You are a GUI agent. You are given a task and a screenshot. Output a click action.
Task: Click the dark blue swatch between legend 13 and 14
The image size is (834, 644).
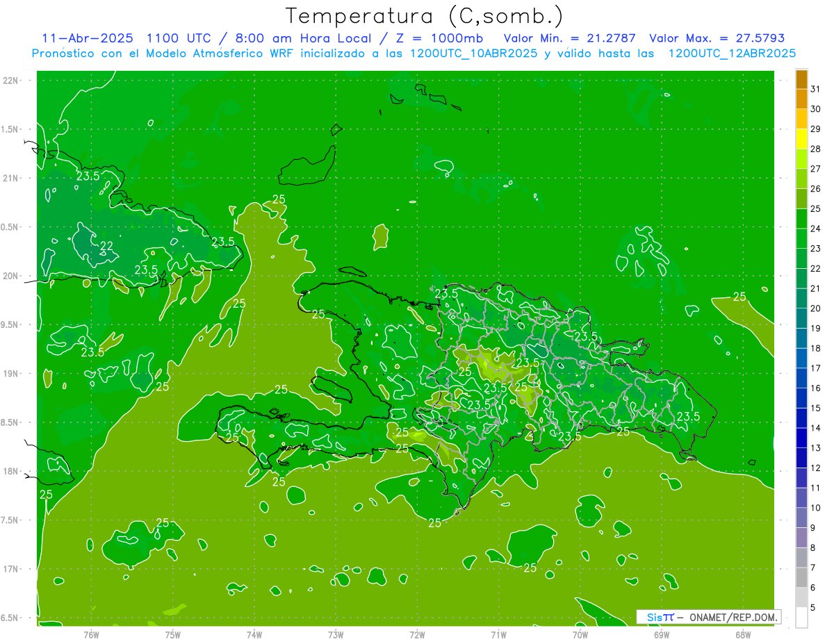[801, 438]
